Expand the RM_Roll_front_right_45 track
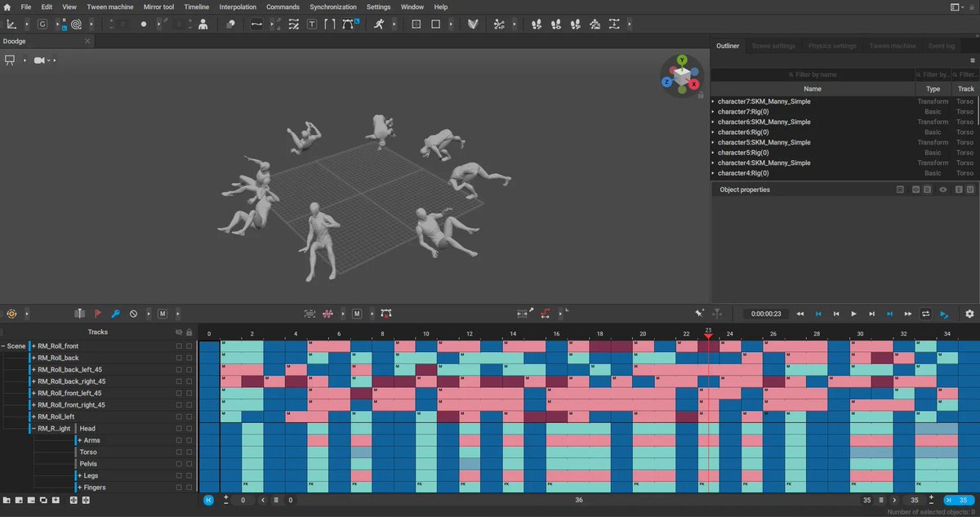980x517 pixels. click(34, 405)
